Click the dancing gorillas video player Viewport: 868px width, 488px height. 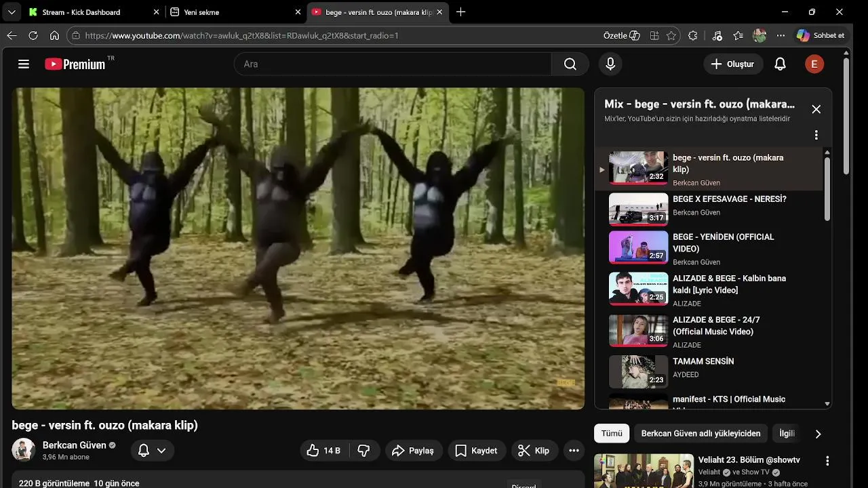298,248
